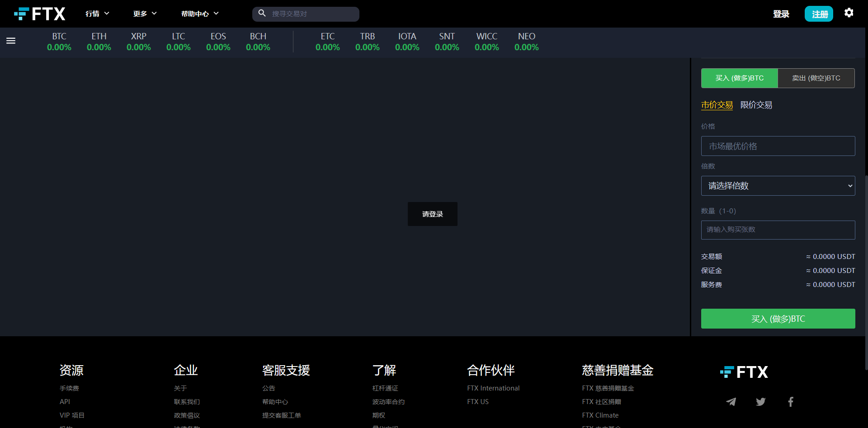Select the 卖出 (做空)BTC toggle tab
This screenshot has height=428, width=868.
point(816,78)
